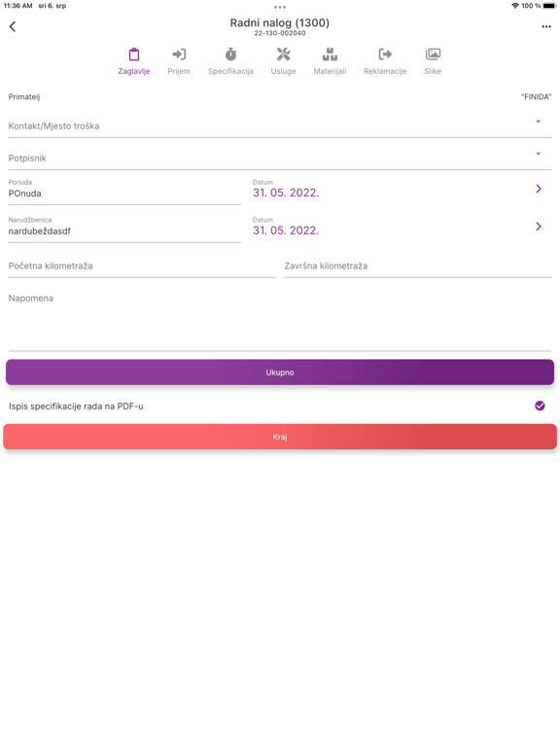This screenshot has width=560, height=747.
Task: Open Ponuda date chevron arrow
Action: (x=539, y=189)
